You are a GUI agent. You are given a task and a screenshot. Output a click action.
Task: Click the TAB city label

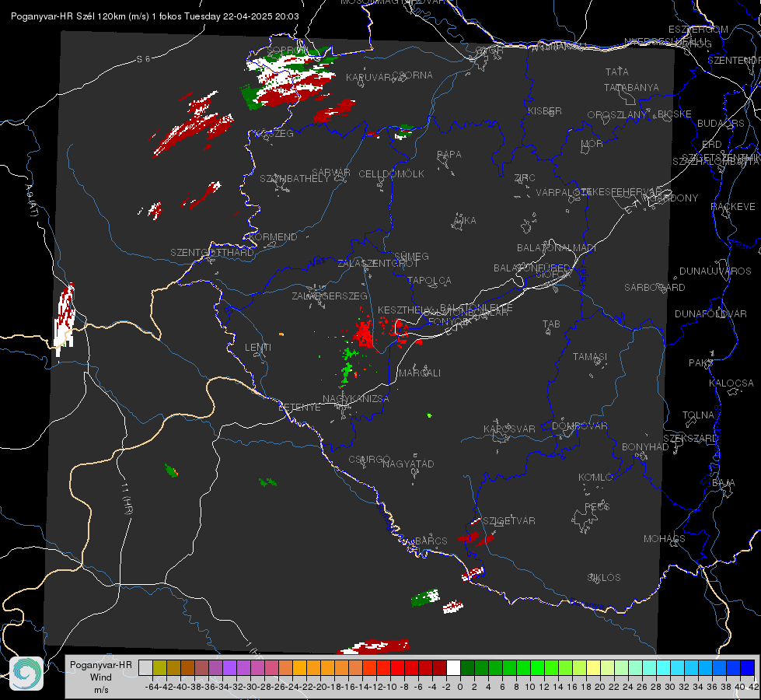click(551, 324)
